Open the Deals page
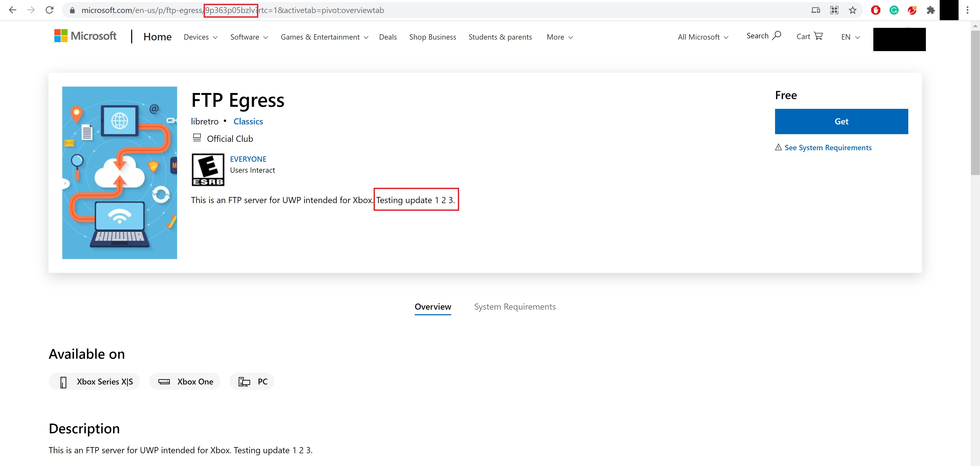The width and height of the screenshot is (980, 466). pos(388,37)
